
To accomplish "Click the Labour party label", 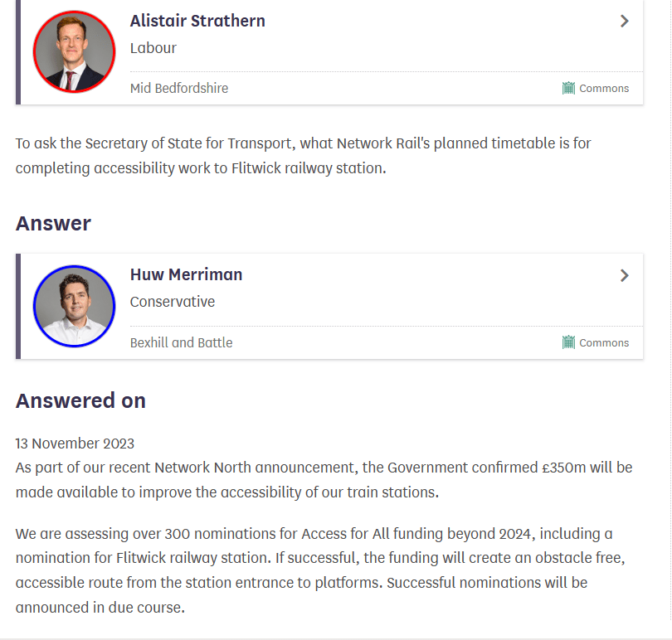I will click(x=153, y=48).
